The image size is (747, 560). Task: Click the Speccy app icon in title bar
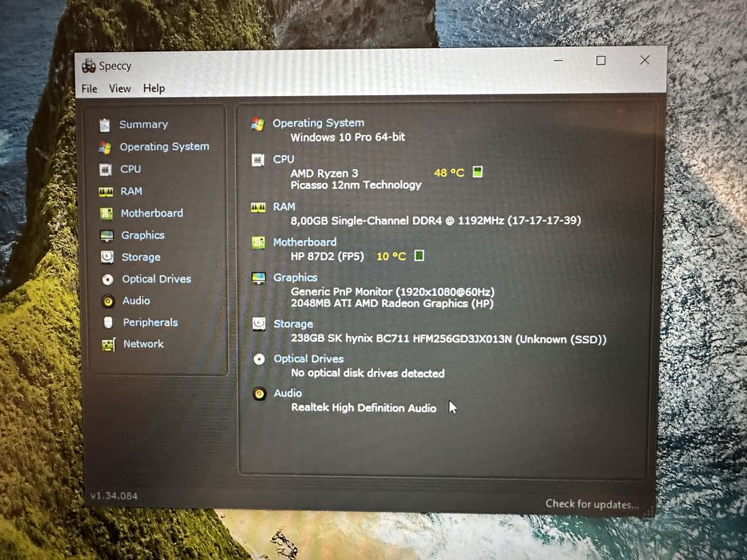[x=89, y=66]
